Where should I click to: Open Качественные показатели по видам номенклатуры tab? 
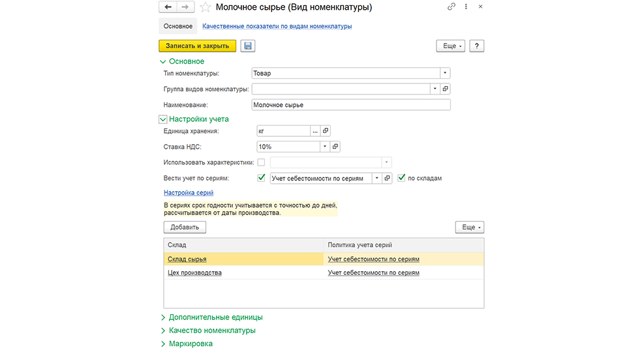[x=277, y=26]
